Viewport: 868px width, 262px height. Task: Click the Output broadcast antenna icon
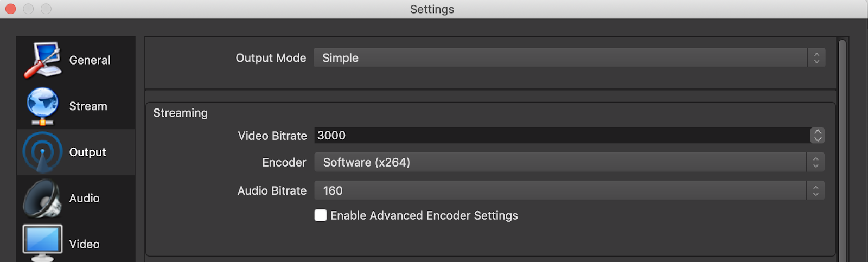tap(42, 152)
